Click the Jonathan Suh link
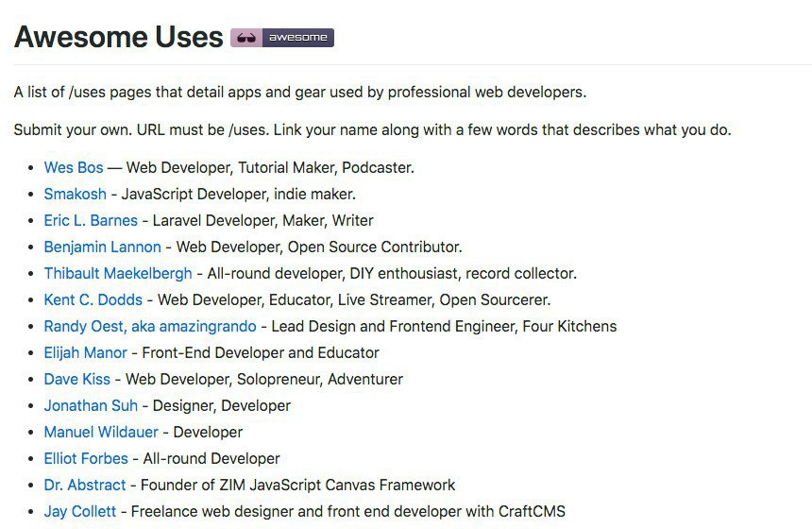This screenshot has height=529, width=812. coord(91,405)
